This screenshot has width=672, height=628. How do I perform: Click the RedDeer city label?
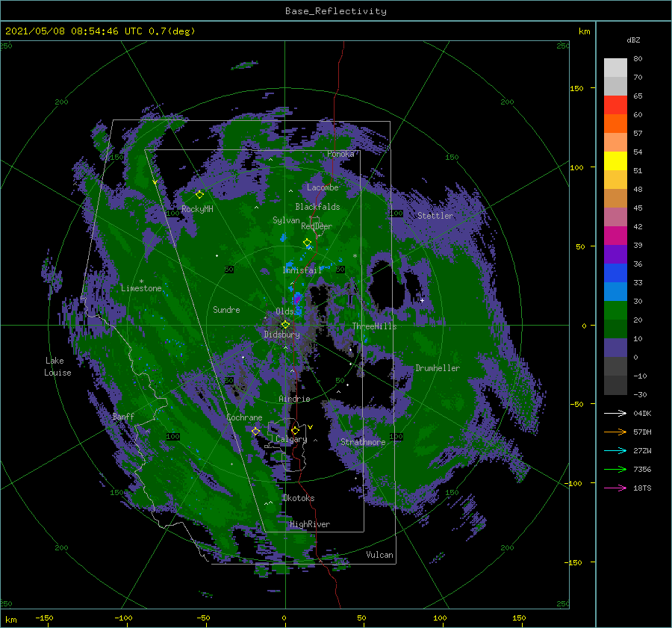click(x=317, y=226)
